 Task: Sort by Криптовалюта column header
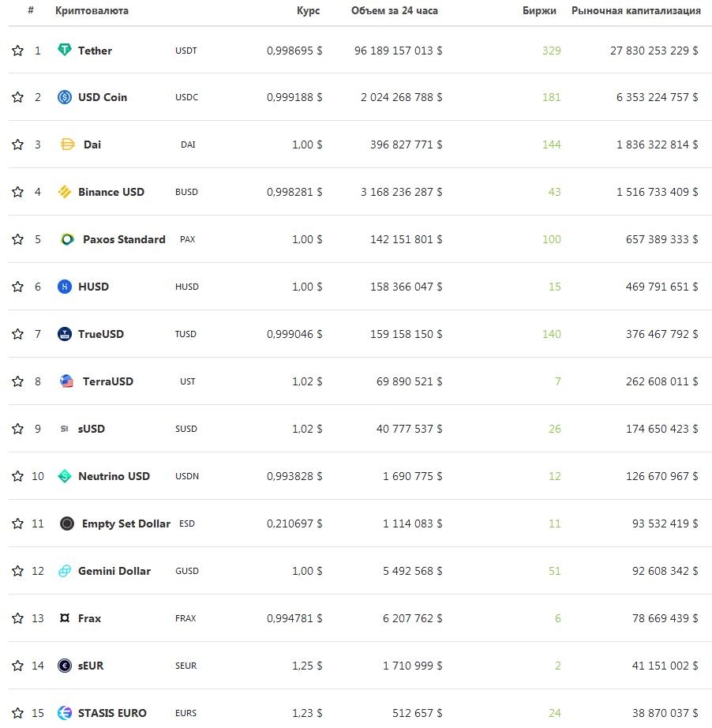92,11
